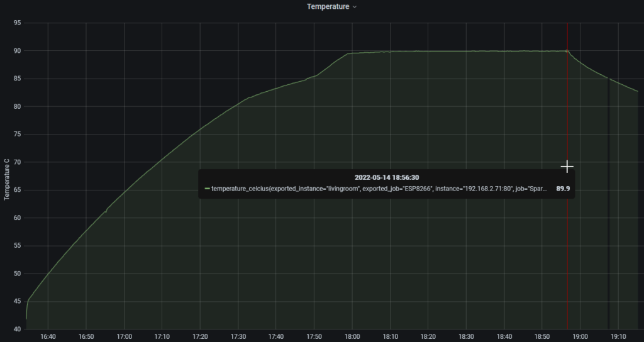The image size is (644, 342).
Task: Open the Temperature panel title menu
Action: click(327, 6)
